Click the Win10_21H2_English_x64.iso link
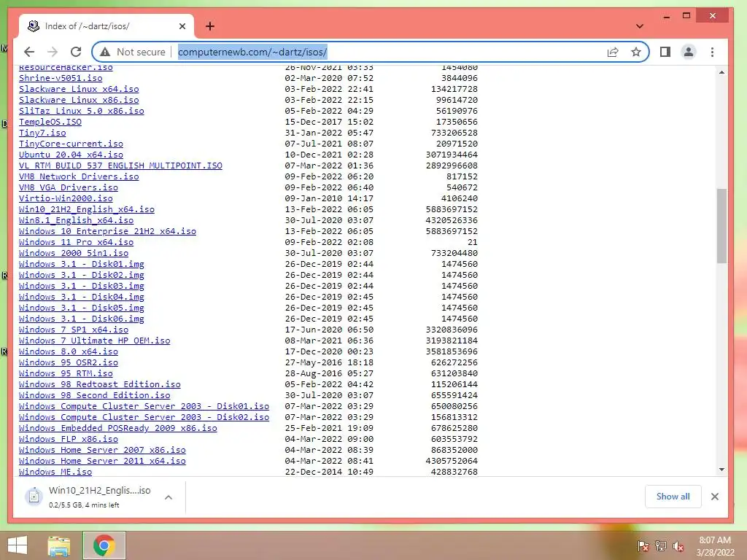Image resolution: width=747 pixels, height=560 pixels. [87, 209]
